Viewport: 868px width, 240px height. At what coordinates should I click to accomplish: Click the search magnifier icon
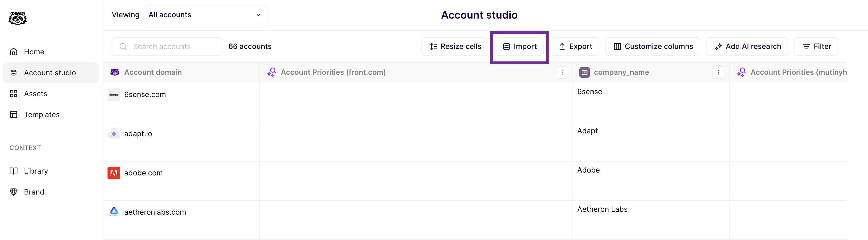click(123, 47)
